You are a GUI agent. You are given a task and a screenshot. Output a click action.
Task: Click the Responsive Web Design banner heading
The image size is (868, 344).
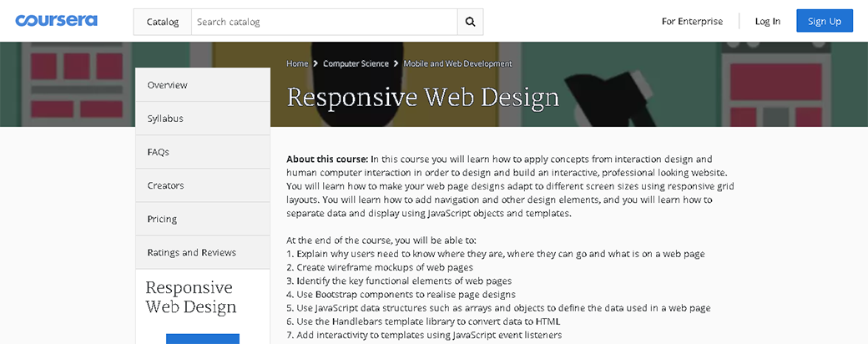pyautogui.click(x=422, y=98)
